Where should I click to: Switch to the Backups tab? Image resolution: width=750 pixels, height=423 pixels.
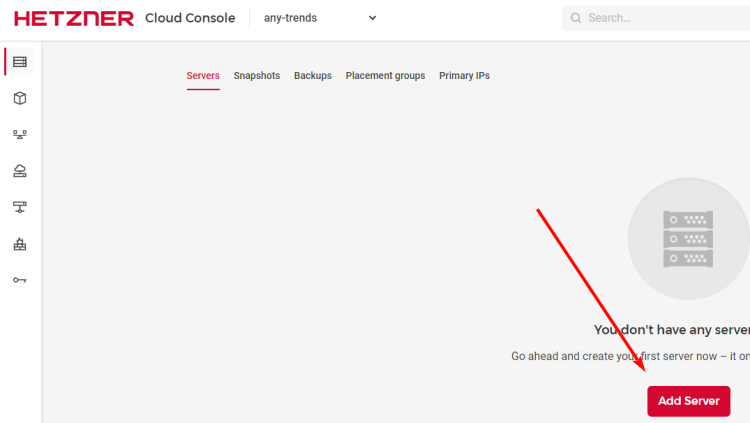[x=313, y=76]
